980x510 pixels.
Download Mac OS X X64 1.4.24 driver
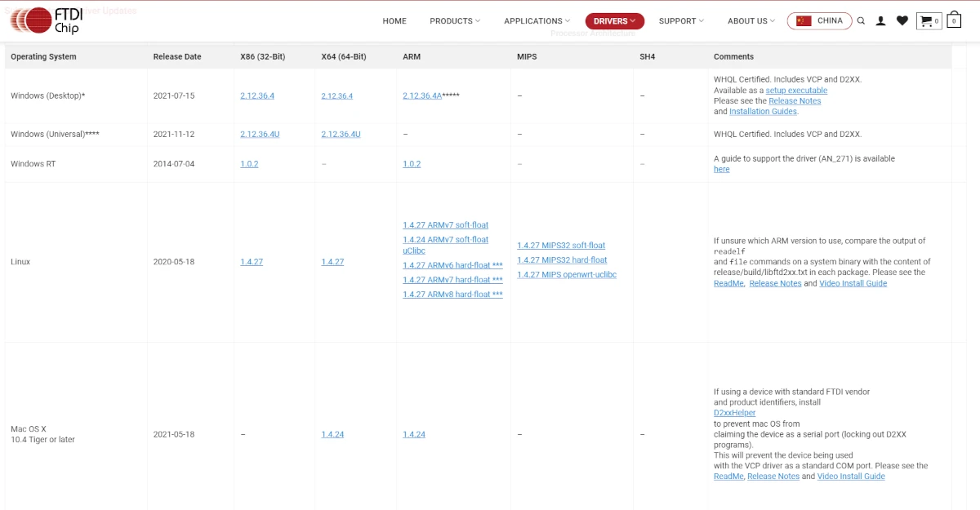(x=332, y=435)
